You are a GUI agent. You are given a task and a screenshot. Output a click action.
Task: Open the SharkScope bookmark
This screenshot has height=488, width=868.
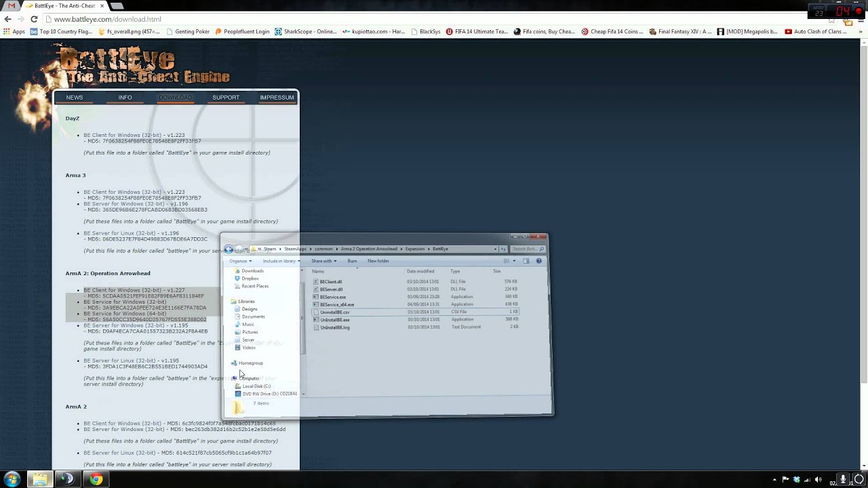(x=305, y=31)
